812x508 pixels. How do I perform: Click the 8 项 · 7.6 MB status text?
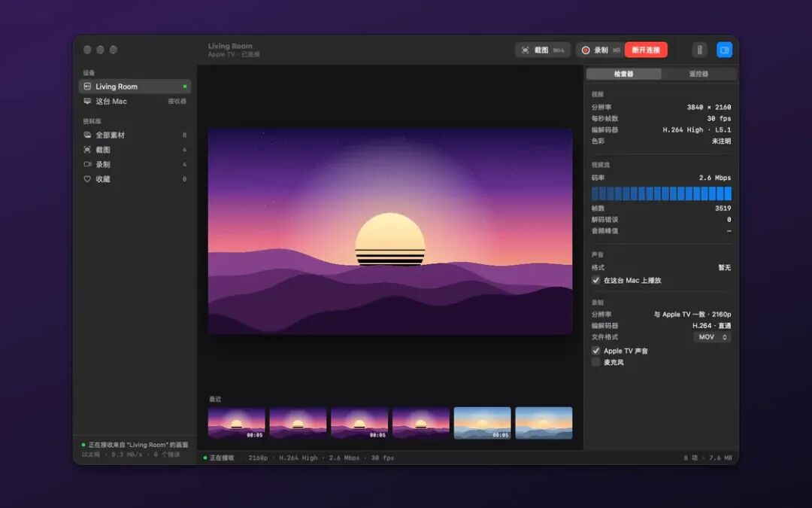[708, 458]
